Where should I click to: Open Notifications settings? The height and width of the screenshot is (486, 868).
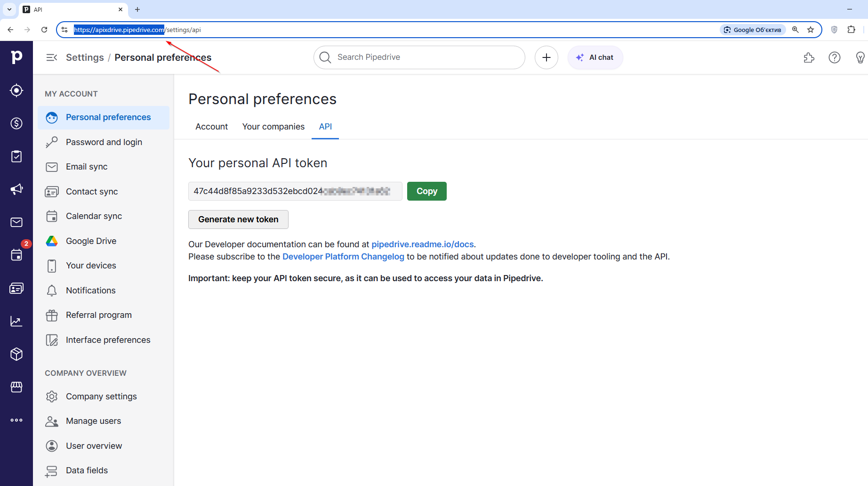click(104, 291)
